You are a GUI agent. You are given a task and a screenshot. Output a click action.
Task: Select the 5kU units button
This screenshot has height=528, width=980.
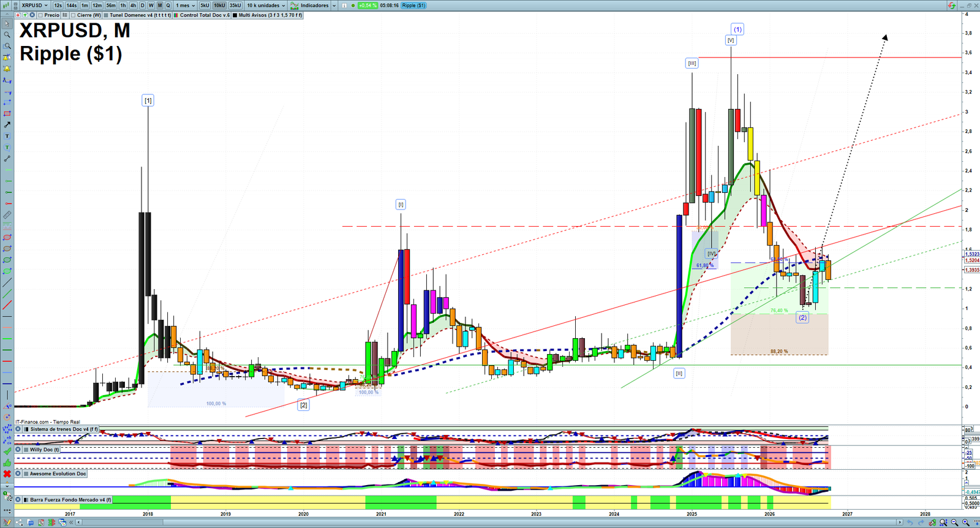tap(205, 6)
